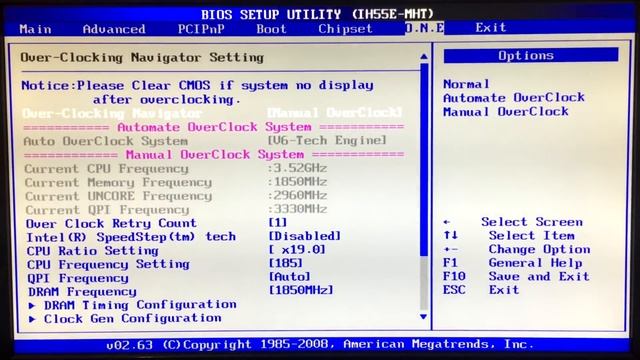This screenshot has height=360, width=640.
Task: Select the O.N.E tab
Action: 424,28
